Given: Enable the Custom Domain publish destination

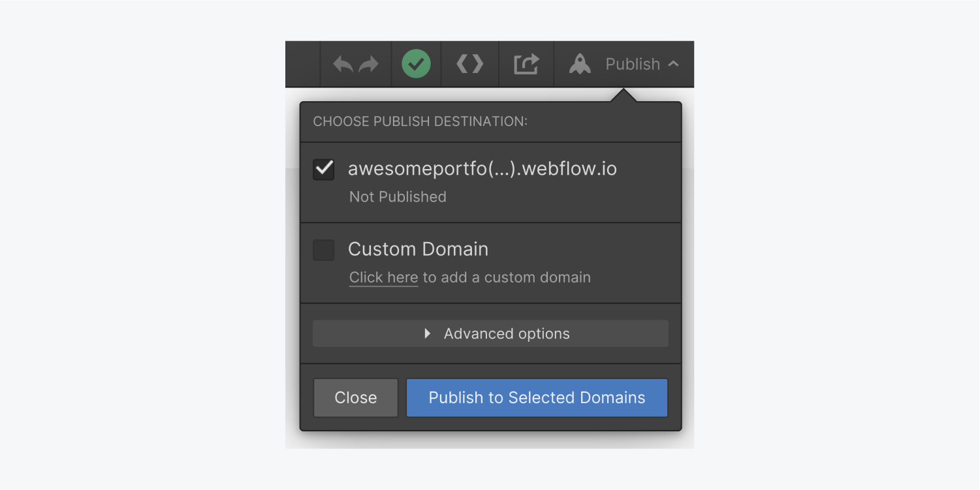Looking at the screenshot, I should pos(323,249).
